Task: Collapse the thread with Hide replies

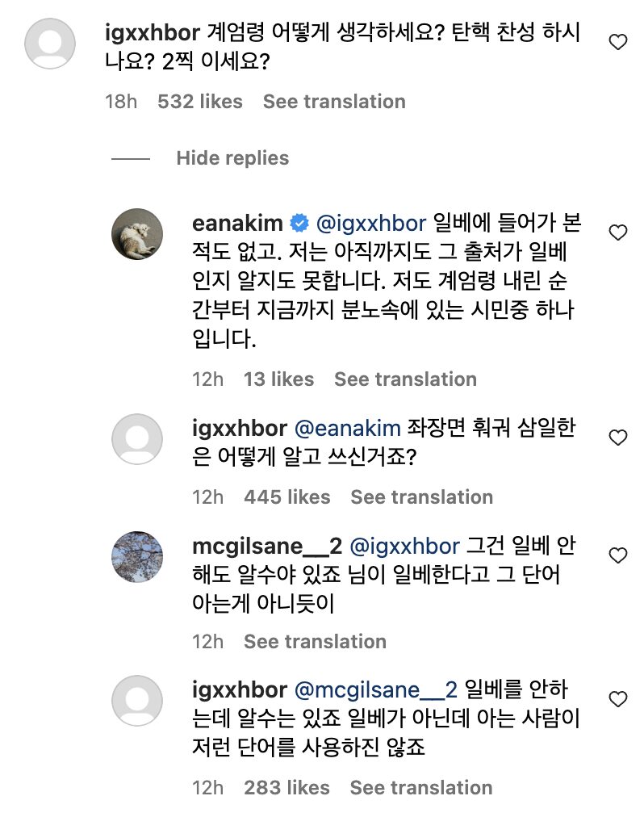Action: coord(232,158)
